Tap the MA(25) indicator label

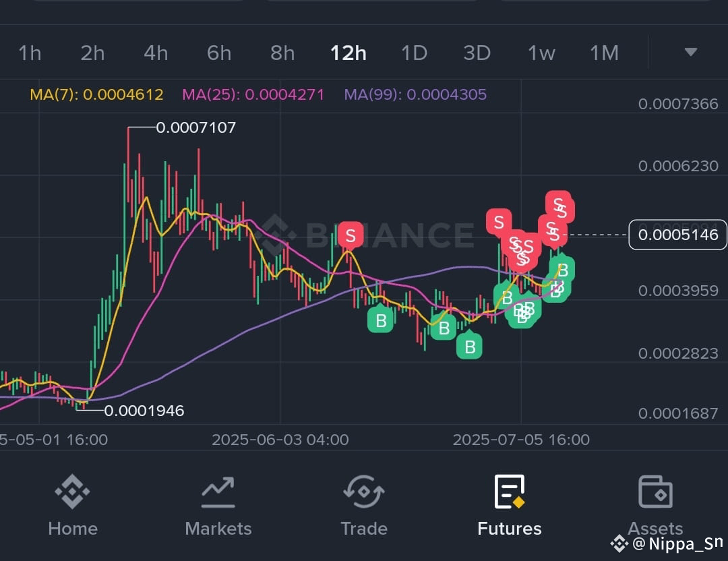[x=253, y=95]
